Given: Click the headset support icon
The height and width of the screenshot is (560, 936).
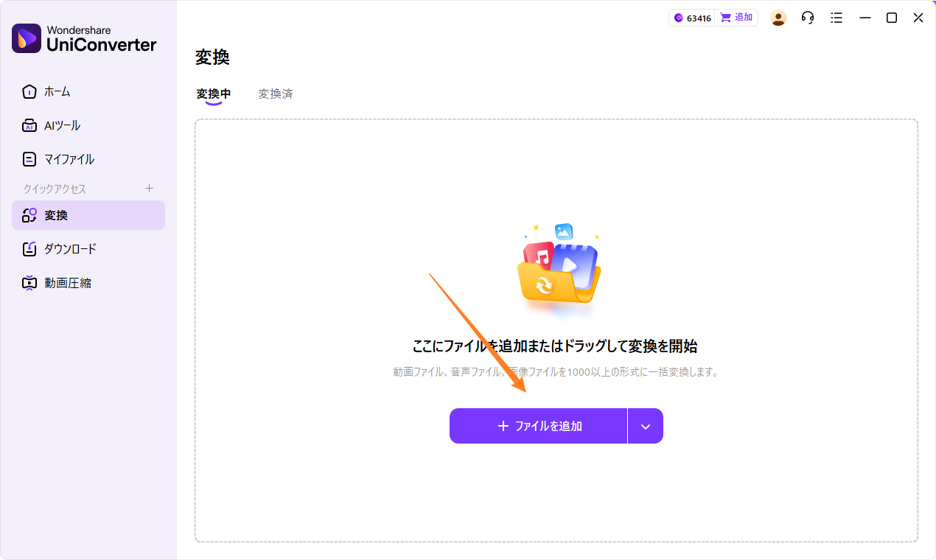Looking at the screenshot, I should click(x=807, y=17).
